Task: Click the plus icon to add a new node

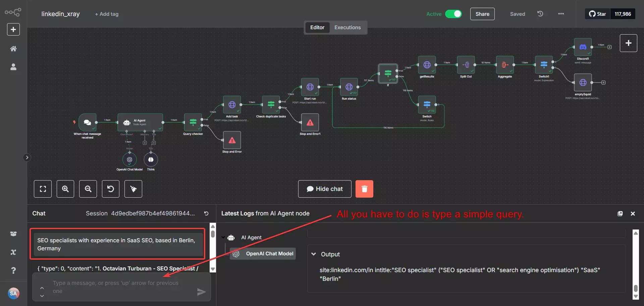Action: tap(628, 43)
